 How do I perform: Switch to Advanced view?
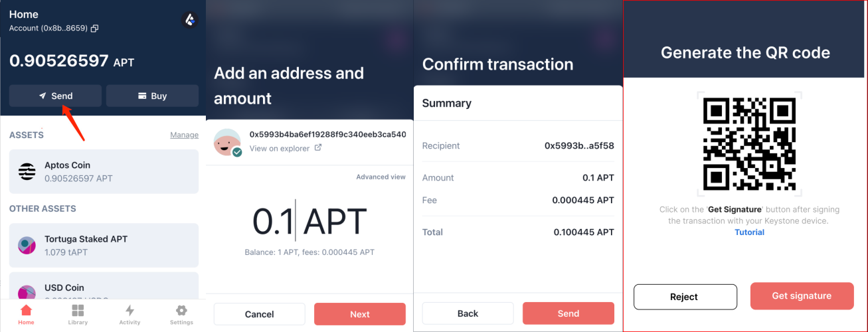[381, 177]
